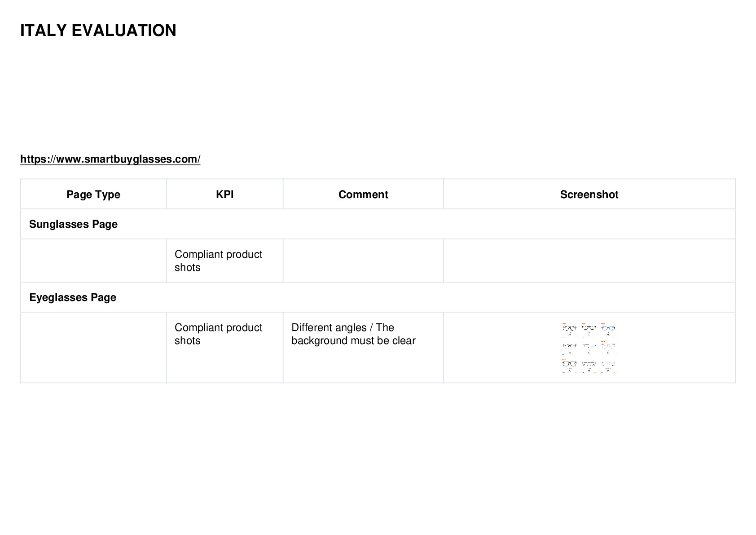The image size is (756, 535).
Task: Select the Screenshot column header
Action: tap(589, 194)
